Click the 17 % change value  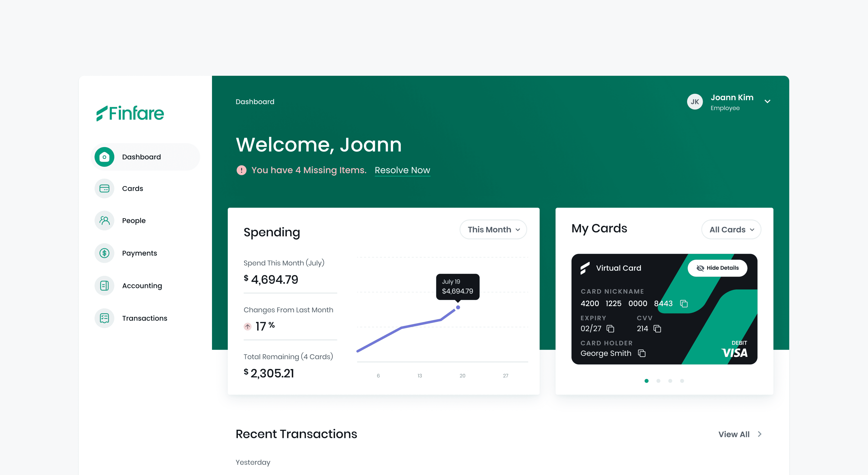pos(265,326)
